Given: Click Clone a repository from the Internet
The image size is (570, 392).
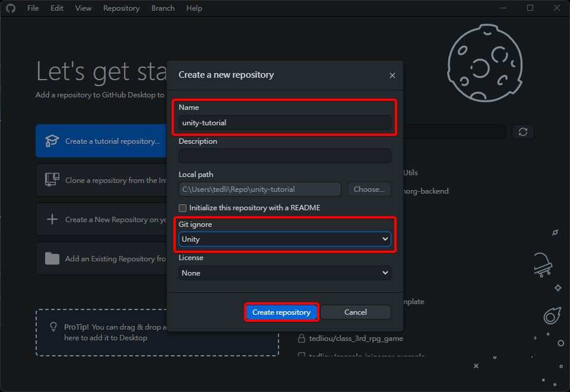Looking at the screenshot, I should coord(101,180).
